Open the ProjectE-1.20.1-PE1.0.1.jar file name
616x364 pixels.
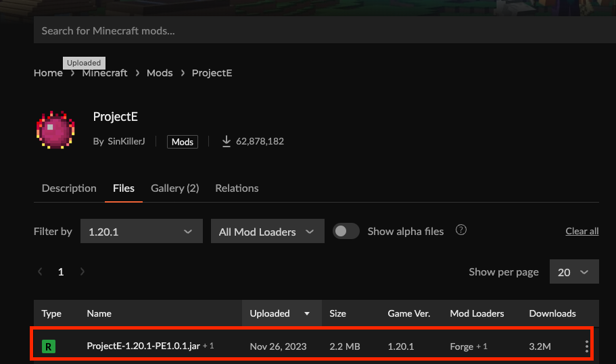tap(143, 346)
